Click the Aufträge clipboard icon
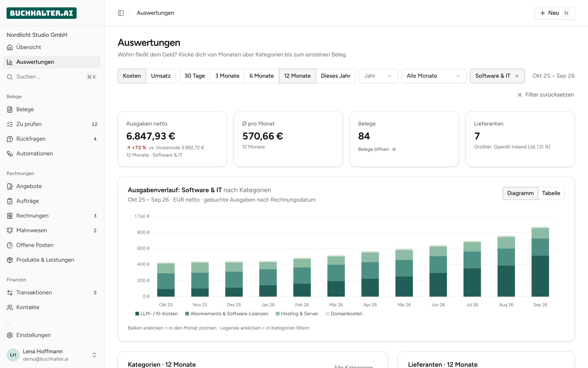The height and width of the screenshot is (368, 588). click(10, 201)
